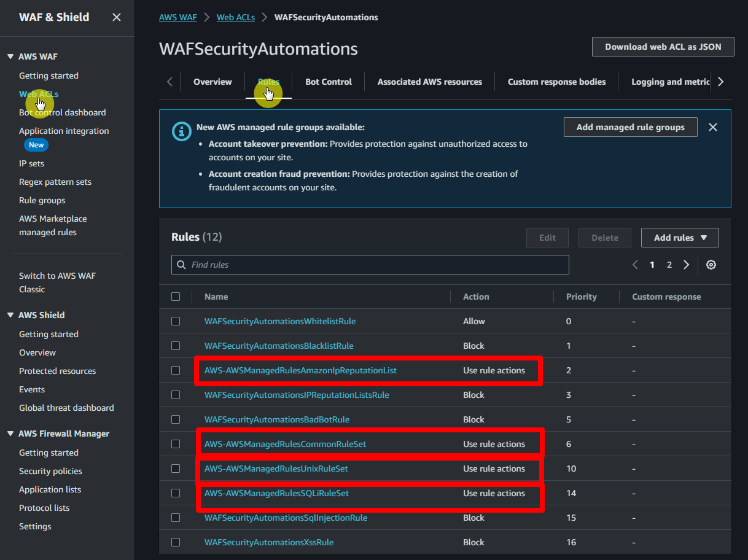Switch to the Overview tab

click(x=212, y=82)
